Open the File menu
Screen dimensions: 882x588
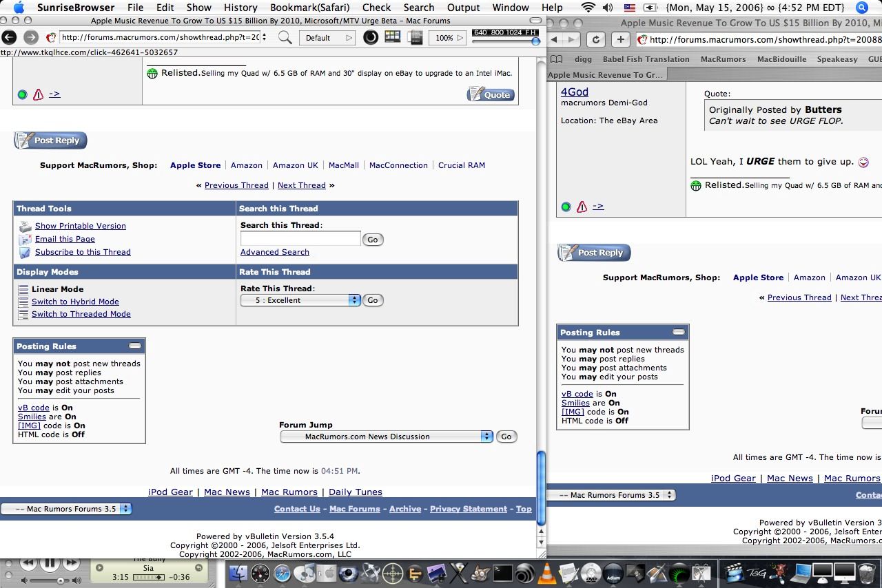136,8
